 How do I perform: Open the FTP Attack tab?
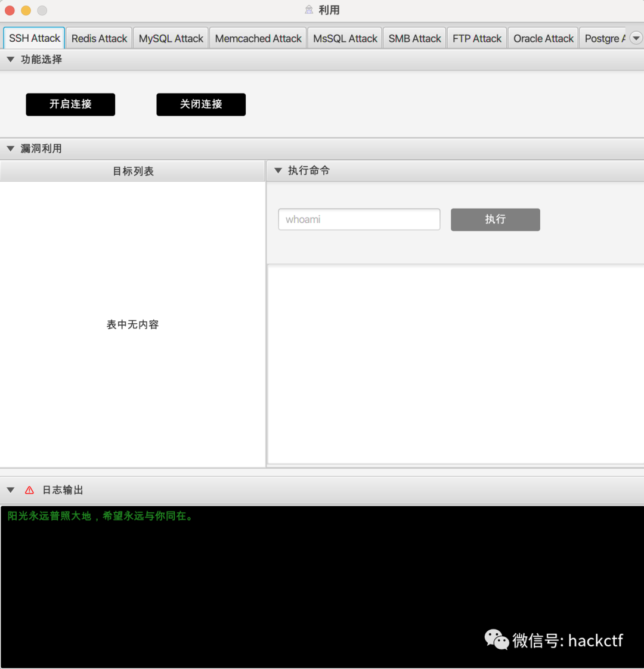coord(476,39)
